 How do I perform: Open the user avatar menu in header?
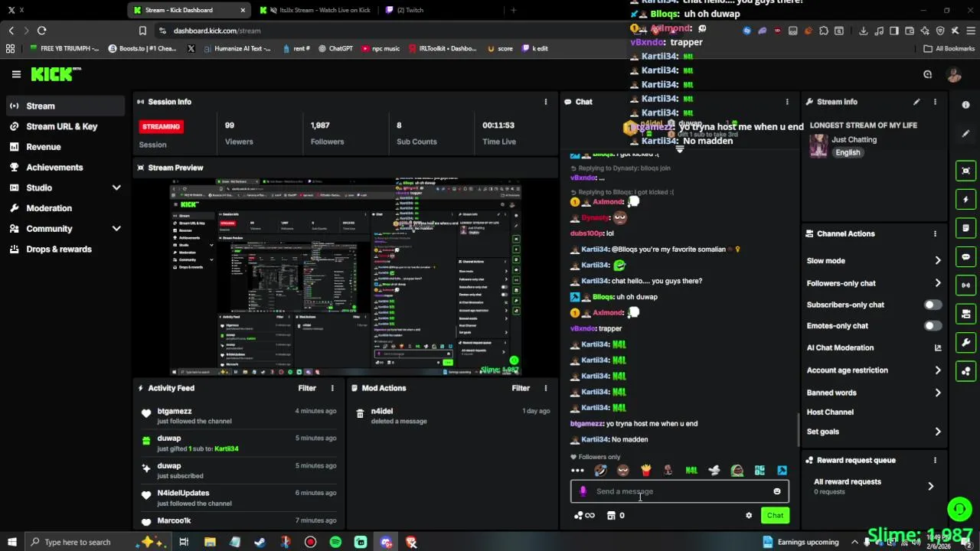coord(954,74)
